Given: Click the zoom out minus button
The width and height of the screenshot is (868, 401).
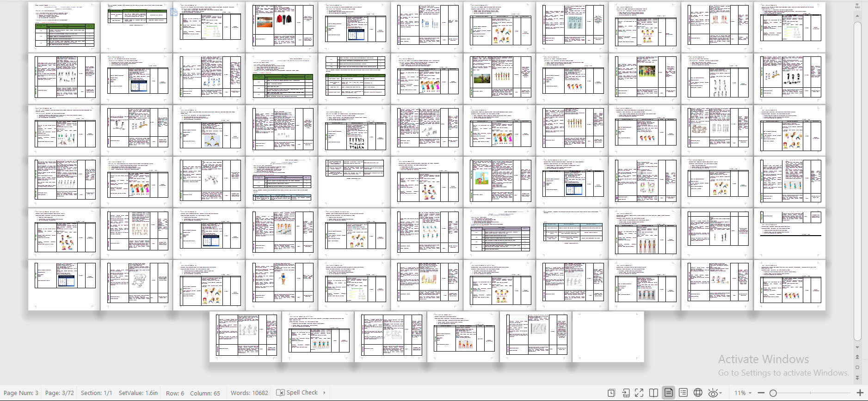Looking at the screenshot, I should point(761,393).
